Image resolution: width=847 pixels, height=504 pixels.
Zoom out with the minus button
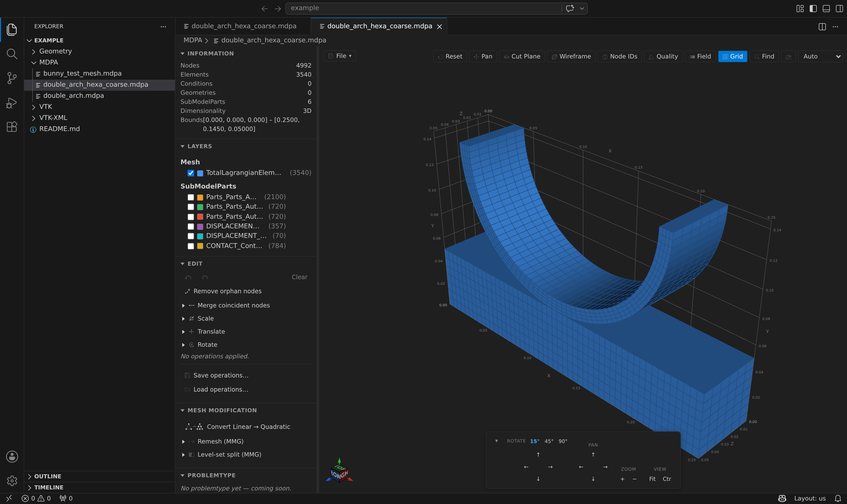(634, 479)
